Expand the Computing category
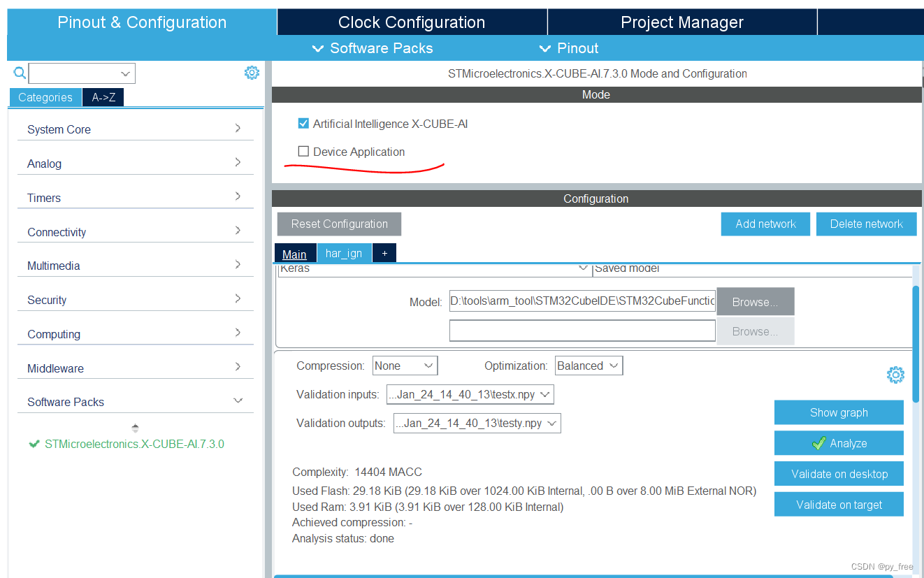Screen dimensions: 924x578 (135, 334)
